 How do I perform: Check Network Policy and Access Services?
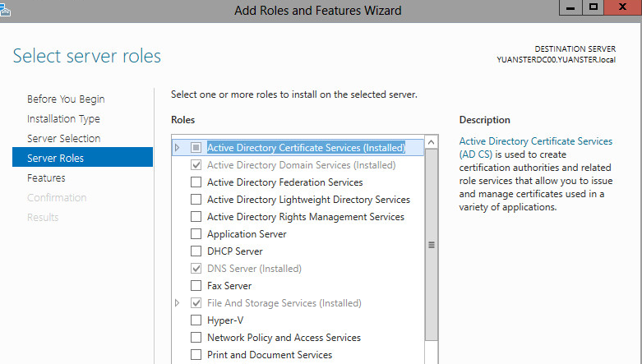click(x=196, y=338)
